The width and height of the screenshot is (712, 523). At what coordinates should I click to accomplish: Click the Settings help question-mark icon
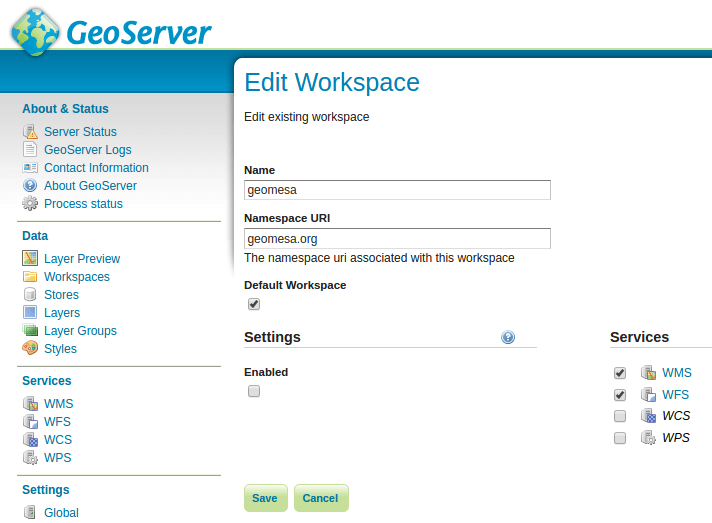pos(508,338)
